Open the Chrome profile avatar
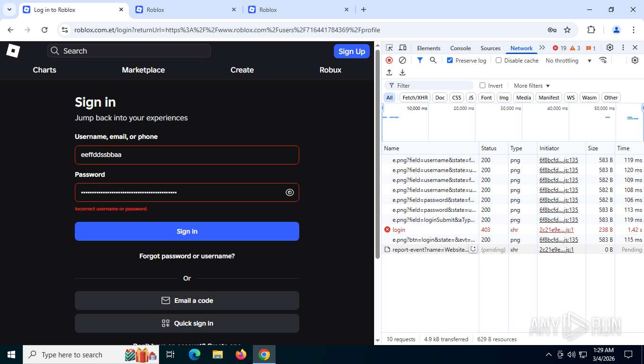The height and width of the screenshot is (364, 644). click(616, 30)
